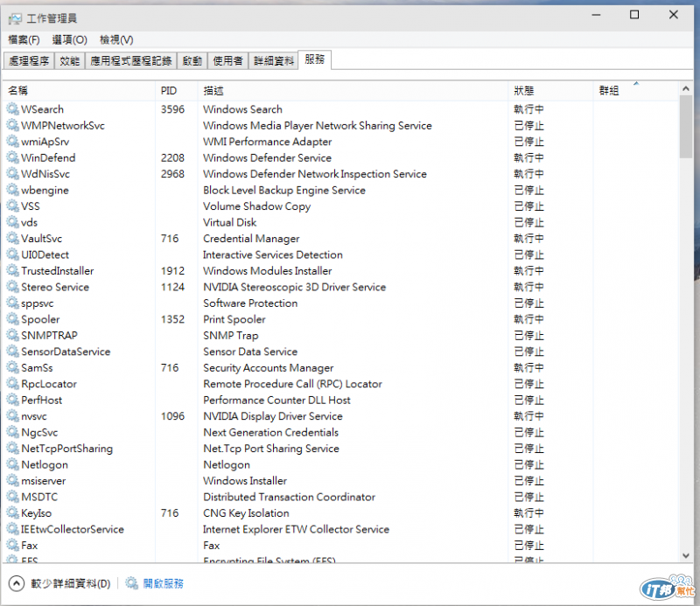
Task: Sort by the PID column header
Action: tap(177, 91)
